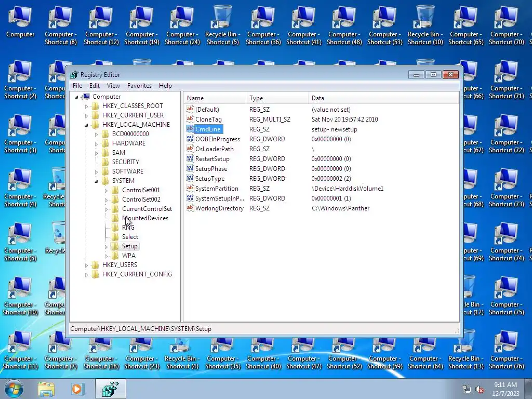Open the File menu
The image size is (532, 399).
click(x=77, y=86)
